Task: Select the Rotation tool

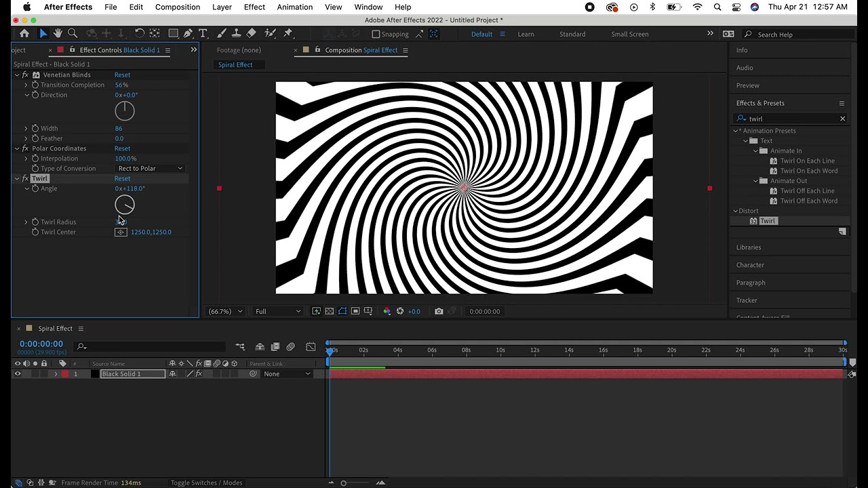Action: pyautogui.click(x=140, y=33)
